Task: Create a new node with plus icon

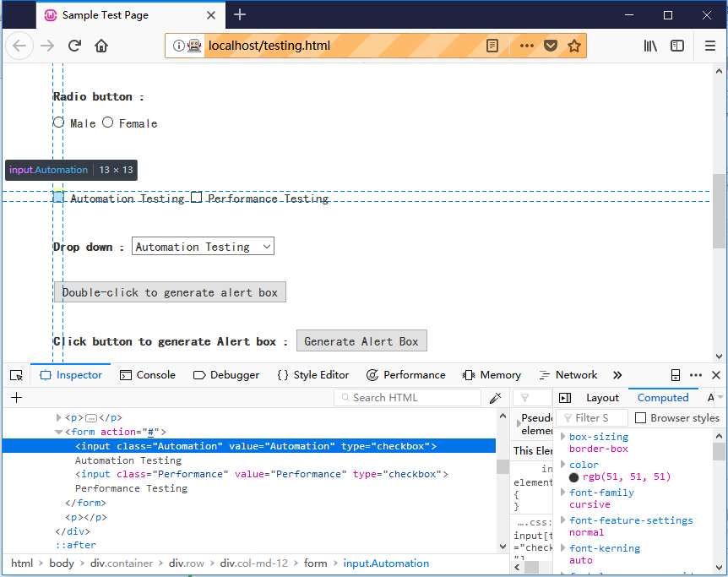Action: click(16, 398)
